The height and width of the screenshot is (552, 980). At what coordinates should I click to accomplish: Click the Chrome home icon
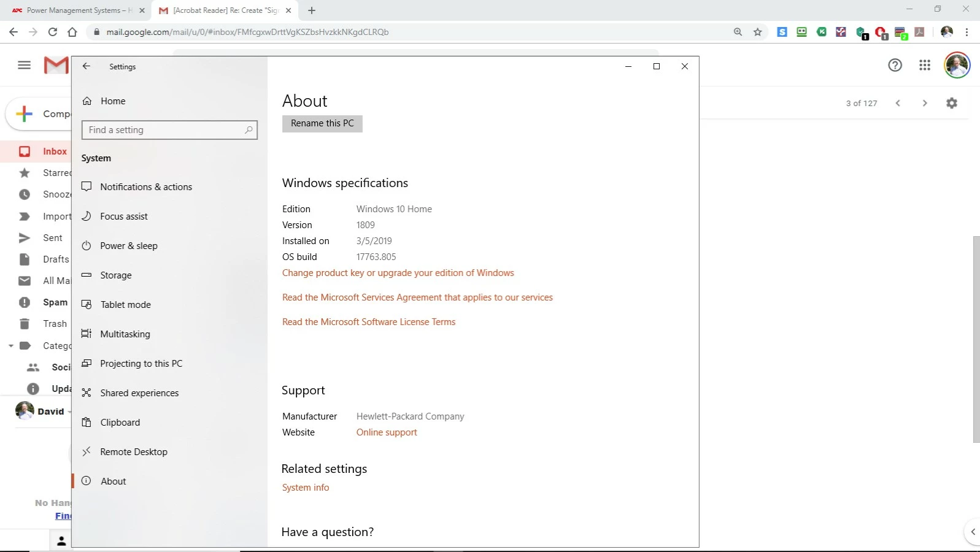click(72, 32)
